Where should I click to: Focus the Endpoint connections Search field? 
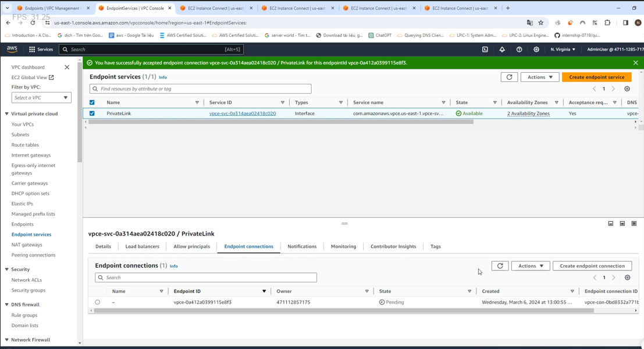(x=206, y=277)
